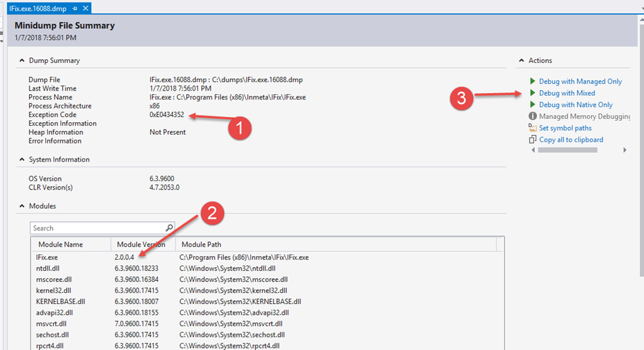The image size is (644, 350).
Task: Collapse the Modules section
Action: [21, 206]
